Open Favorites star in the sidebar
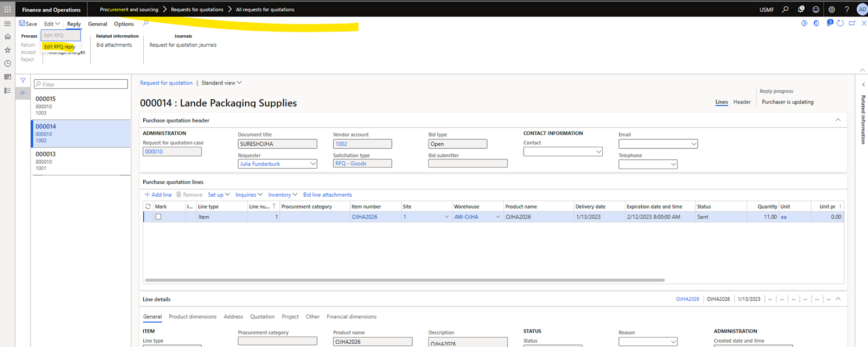The width and height of the screenshot is (868, 347). (x=8, y=50)
